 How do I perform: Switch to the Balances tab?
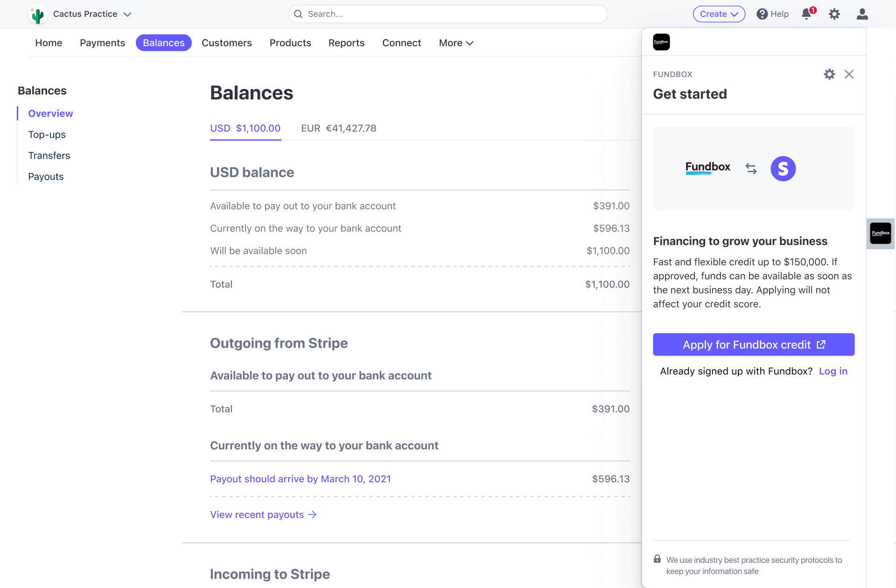(163, 42)
